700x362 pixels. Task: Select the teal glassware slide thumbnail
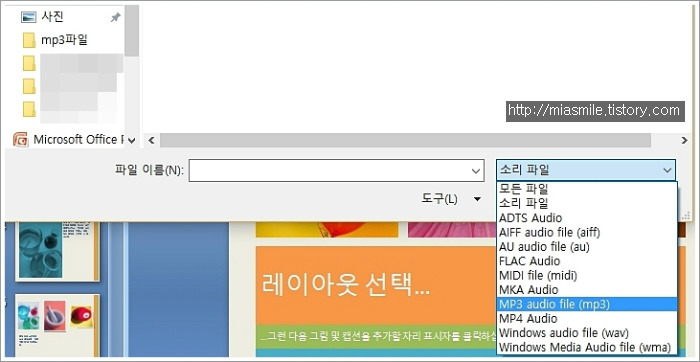(x=58, y=251)
